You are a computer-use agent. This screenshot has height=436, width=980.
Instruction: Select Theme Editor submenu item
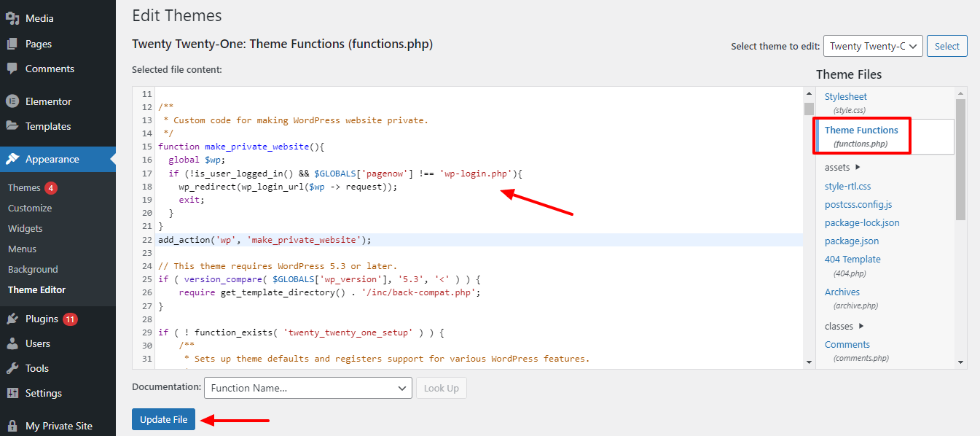coord(36,289)
